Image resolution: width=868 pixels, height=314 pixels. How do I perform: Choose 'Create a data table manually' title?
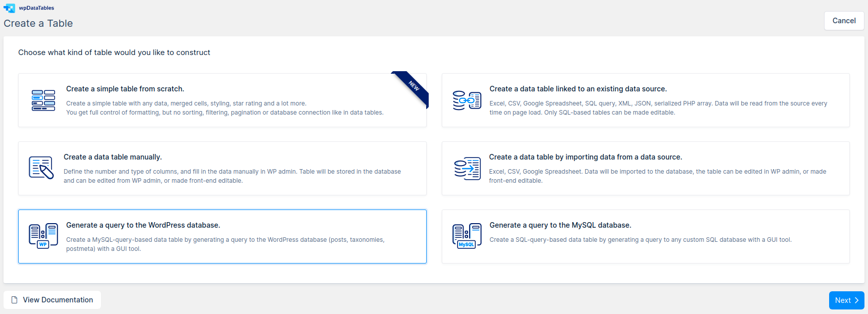pos(113,157)
